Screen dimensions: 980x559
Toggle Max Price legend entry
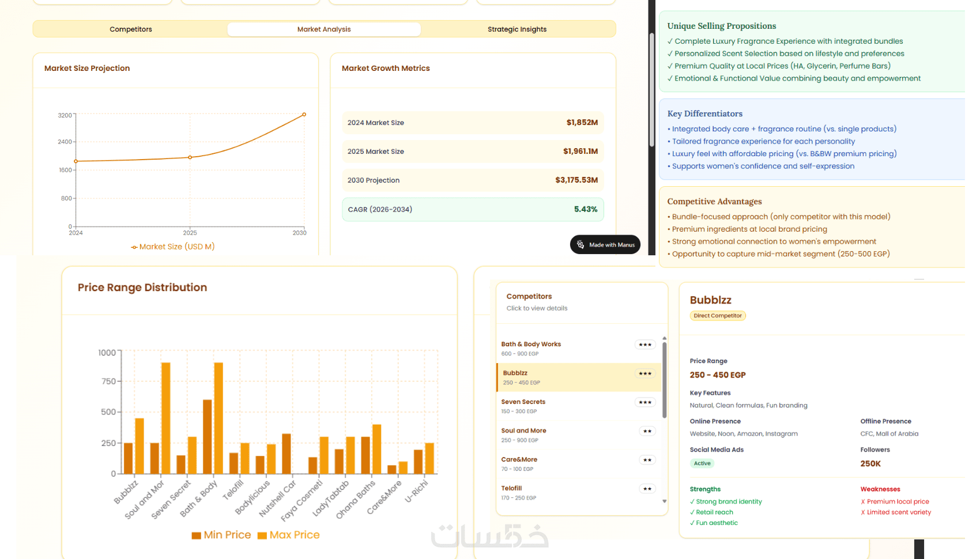coord(289,535)
